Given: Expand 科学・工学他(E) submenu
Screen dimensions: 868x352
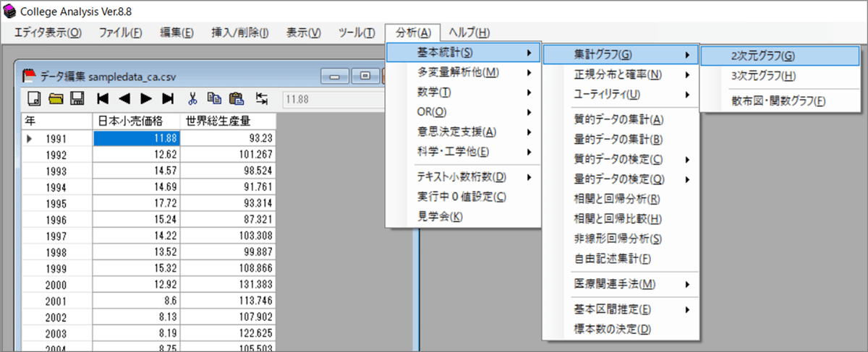Looking at the screenshot, I should [463, 152].
